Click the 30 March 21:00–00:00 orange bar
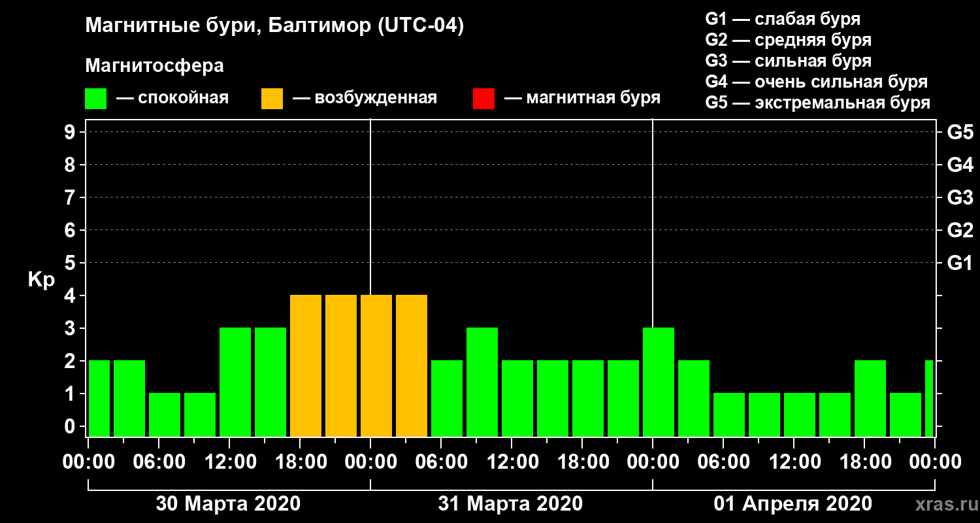980x523 pixels. coord(341,365)
